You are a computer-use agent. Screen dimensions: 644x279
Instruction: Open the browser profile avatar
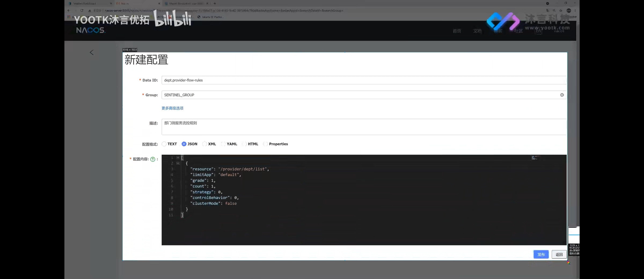569,10
